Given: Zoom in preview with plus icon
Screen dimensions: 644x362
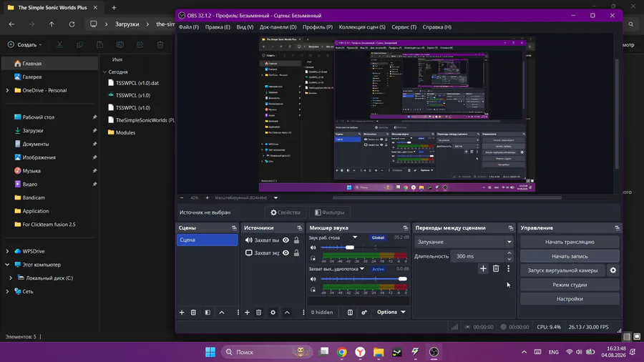Looking at the screenshot, I should [207, 198].
